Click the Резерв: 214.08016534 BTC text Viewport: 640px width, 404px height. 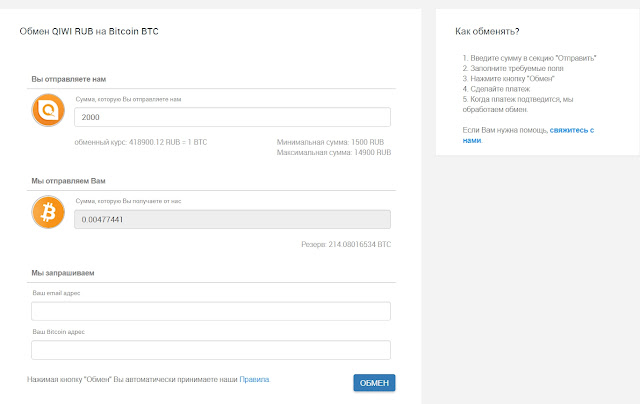coord(346,244)
